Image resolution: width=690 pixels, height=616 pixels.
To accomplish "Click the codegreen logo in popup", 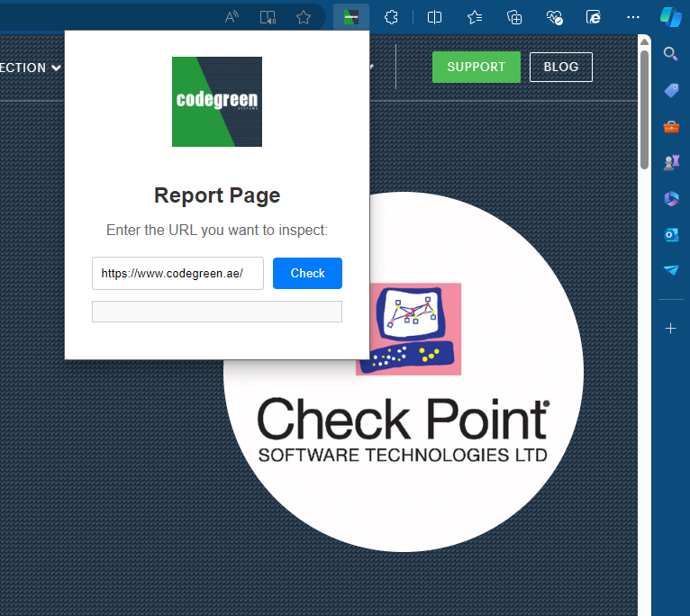I will pyautogui.click(x=217, y=102).
